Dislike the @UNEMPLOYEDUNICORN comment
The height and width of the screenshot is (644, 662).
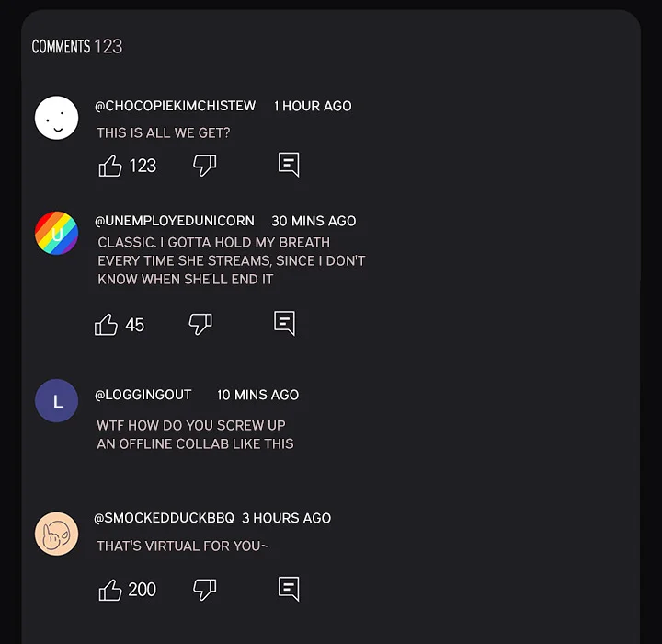200,324
